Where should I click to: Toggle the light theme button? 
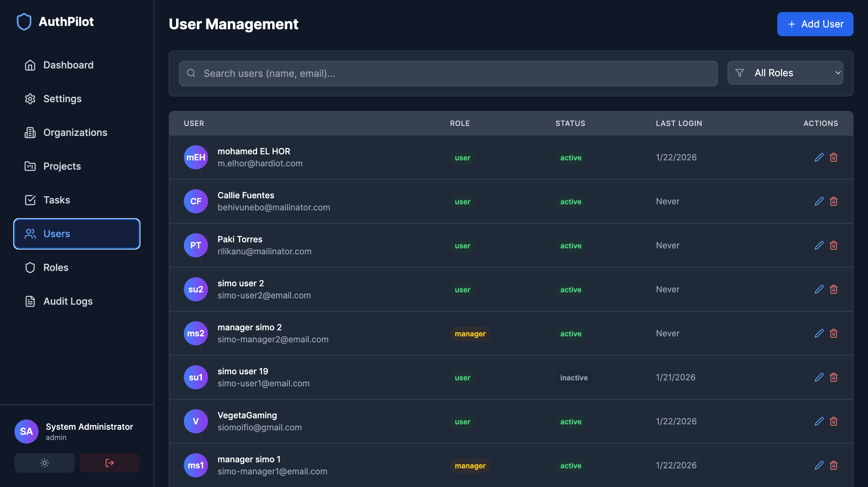pos(44,463)
